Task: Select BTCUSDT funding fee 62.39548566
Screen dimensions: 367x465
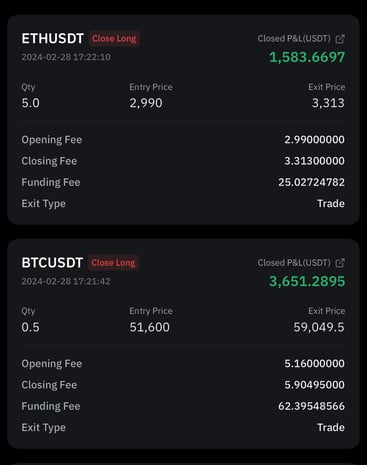Action: pos(311,406)
